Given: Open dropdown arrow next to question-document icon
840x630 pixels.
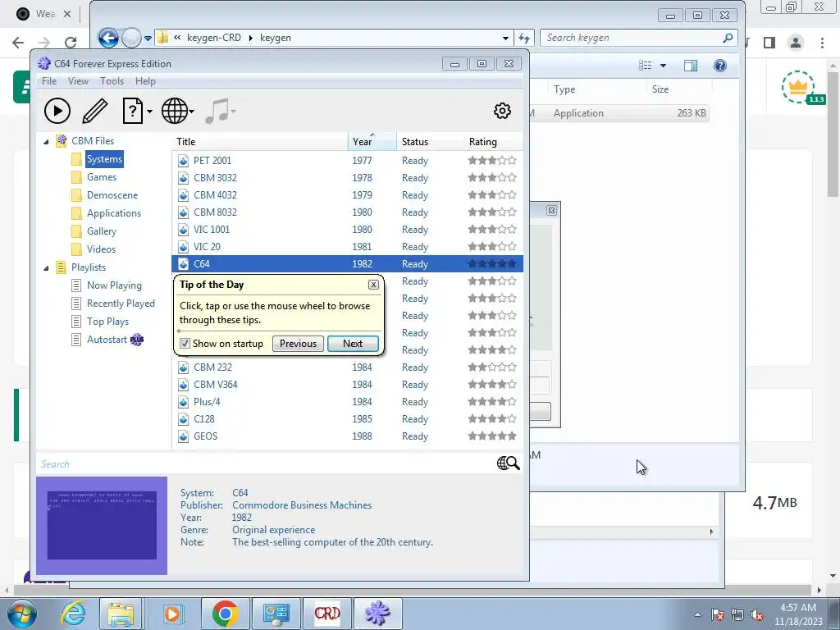Looking at the screenshot, I should [149, 112].
